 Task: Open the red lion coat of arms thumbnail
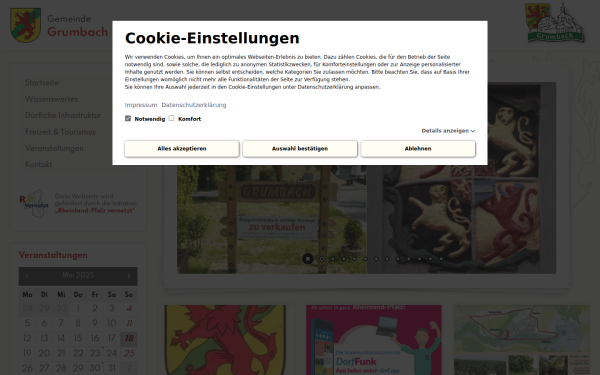(x=225, y=340)
